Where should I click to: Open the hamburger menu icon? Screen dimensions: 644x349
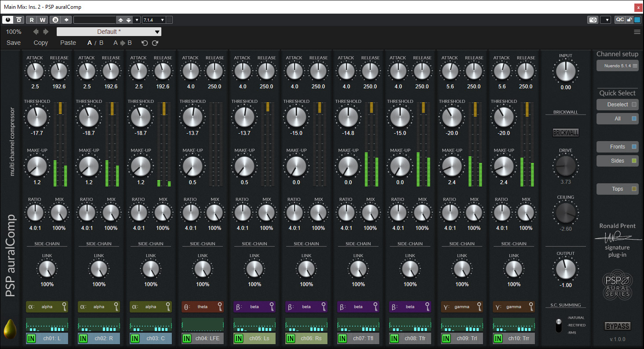[x=637, y=32]
